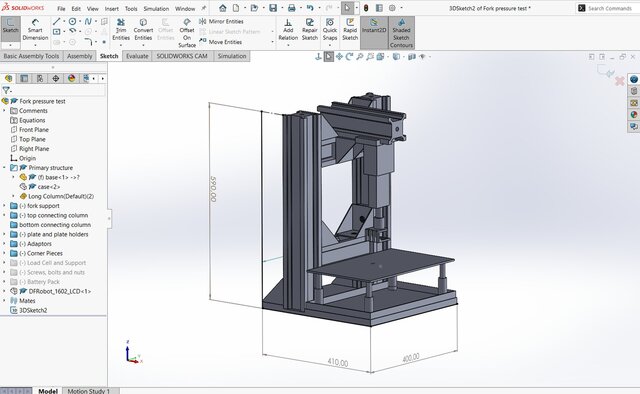Image resolution: width=640 pixels, height=394 pixels.
Task: Click Convert Entities tool
Action: tap(143, 30)
